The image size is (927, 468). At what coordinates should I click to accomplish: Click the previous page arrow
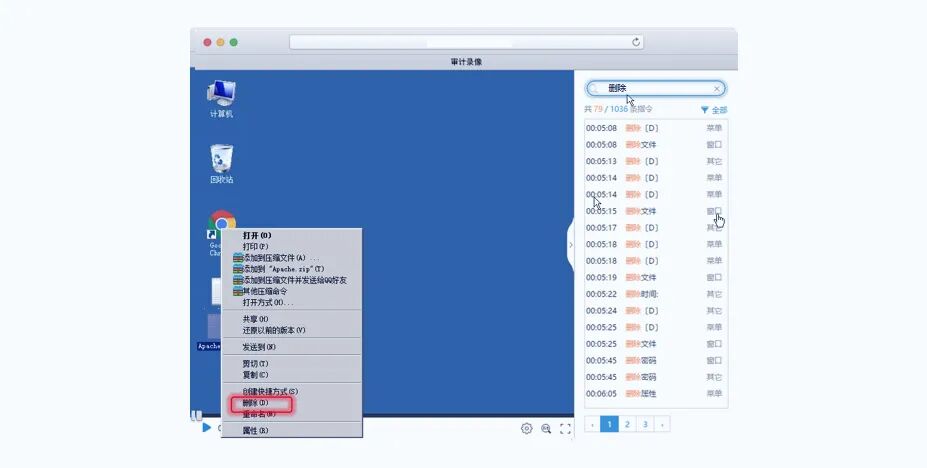point(592,424)
